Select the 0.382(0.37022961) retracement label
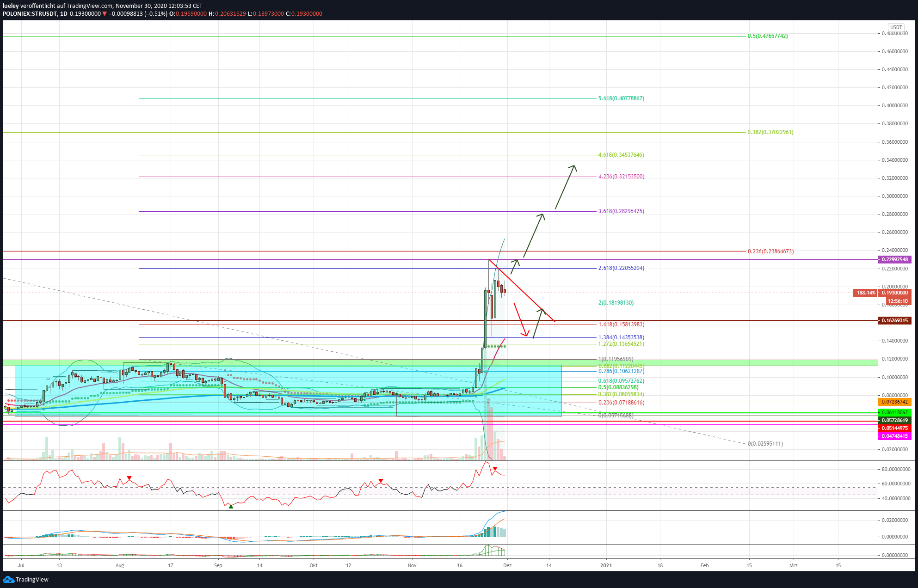Screen dimensions: 918x588 [770, 132]
